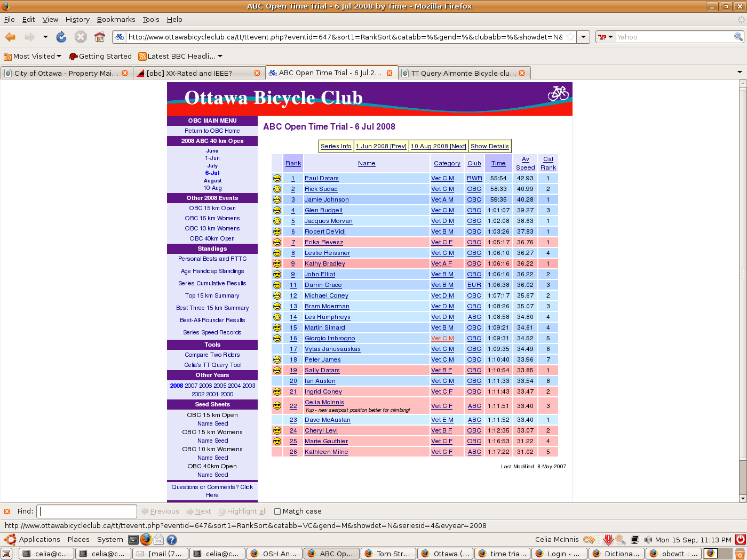This screenshot has height=560, width=747.
Task: Enable the Match case checkbox
Action: click(x=277, y=511)
